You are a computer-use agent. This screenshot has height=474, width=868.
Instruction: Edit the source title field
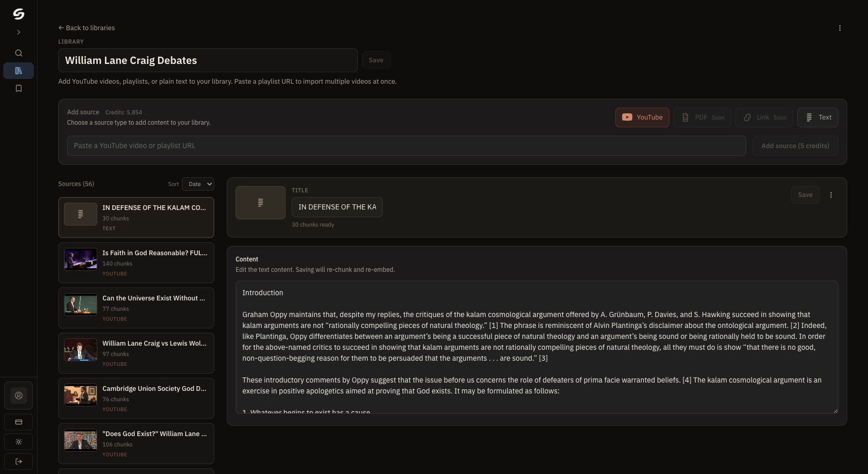(337, 207)
